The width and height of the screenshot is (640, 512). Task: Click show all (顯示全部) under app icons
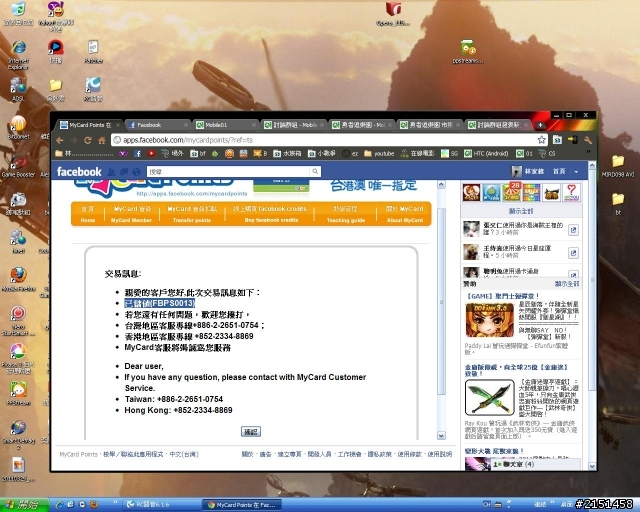pos(520,211)
